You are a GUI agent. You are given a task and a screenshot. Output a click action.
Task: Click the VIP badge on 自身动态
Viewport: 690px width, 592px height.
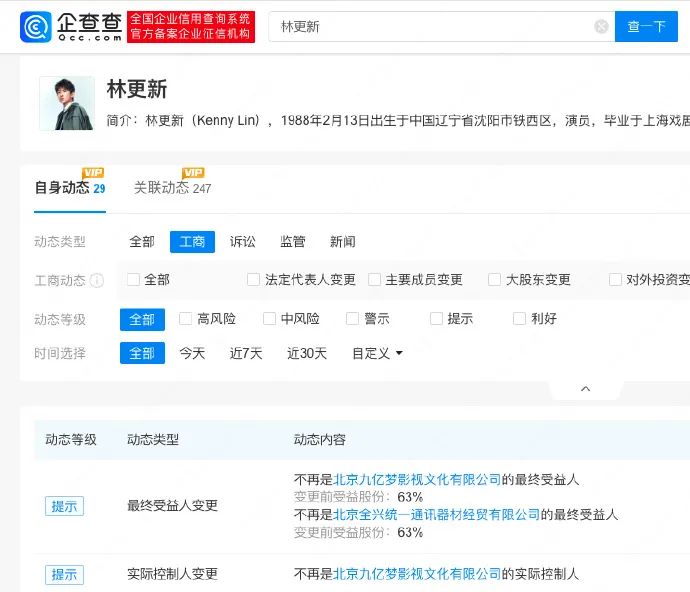pyautogui.click(x=93, y=173)
